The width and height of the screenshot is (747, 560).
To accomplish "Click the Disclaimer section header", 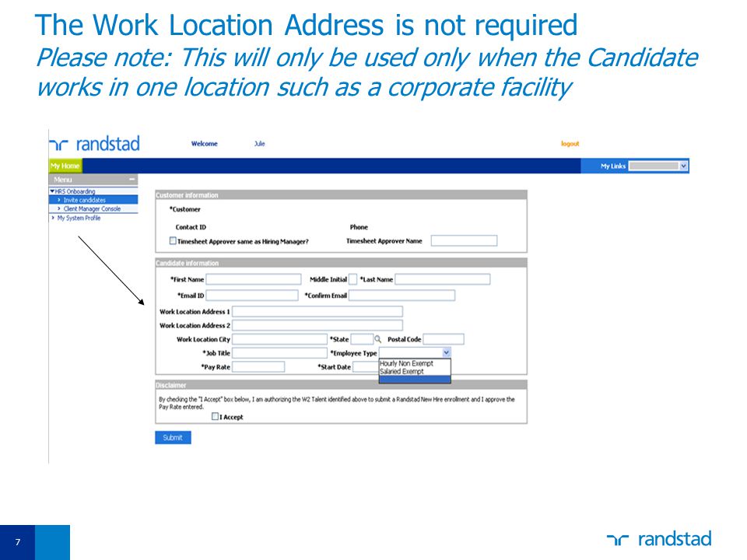I will 341,385.
